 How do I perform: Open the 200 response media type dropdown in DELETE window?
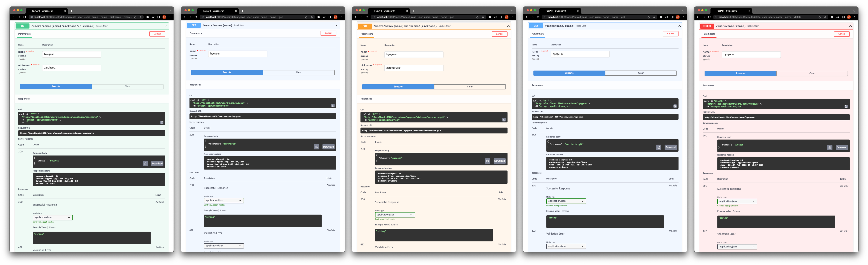point(737,201)
